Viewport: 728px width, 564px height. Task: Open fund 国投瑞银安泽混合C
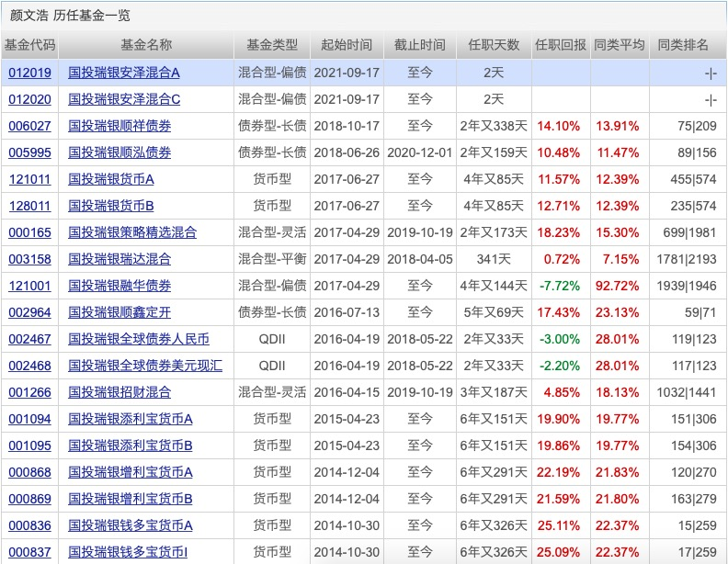pos(124,99)
